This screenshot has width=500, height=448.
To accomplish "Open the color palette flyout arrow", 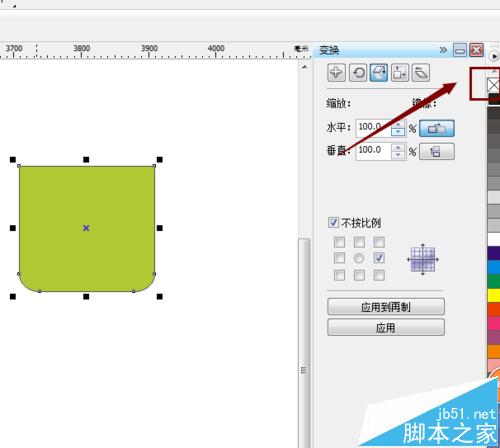I will pos(494,56).
